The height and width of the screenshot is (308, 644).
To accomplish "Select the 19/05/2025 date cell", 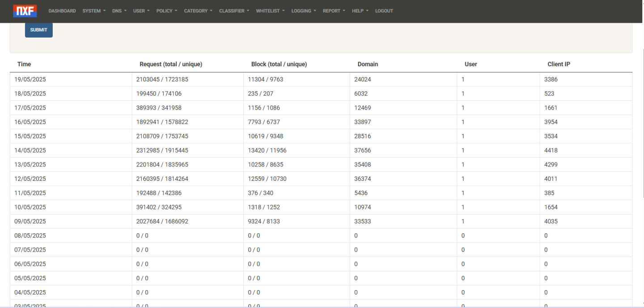I will [x=30, y=79].
